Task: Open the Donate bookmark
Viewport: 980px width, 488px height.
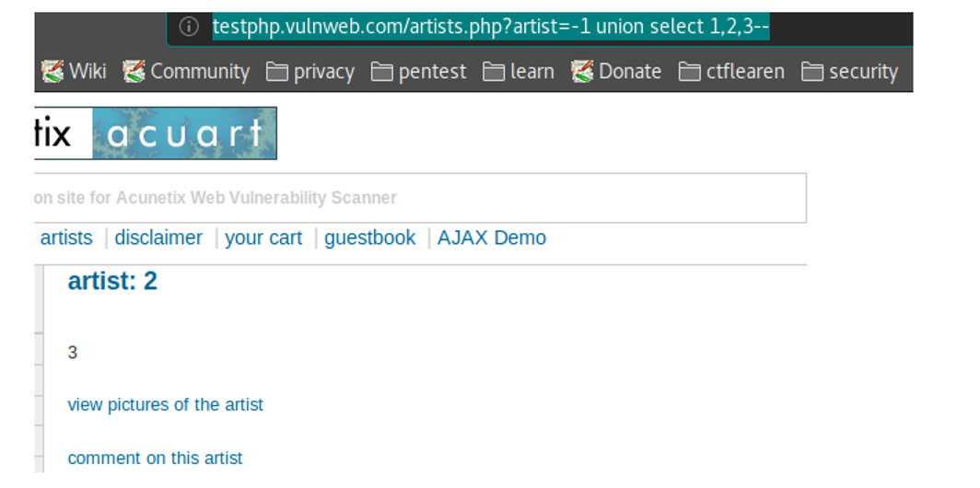Action: [x=616, y=72]
